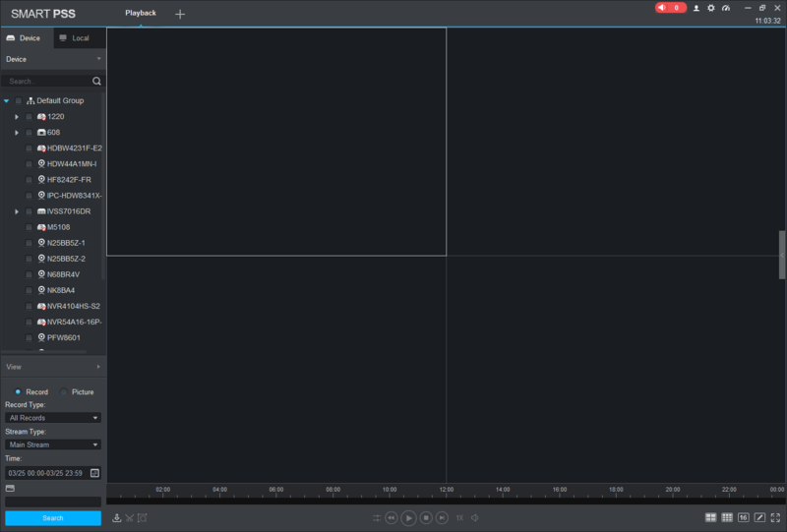Click the frame-by-frame forward button
The width and height of the screenshot is (787, 532).
442,518
